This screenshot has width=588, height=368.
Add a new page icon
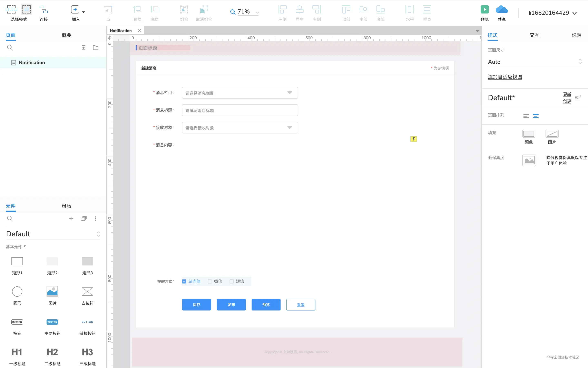pyautogui.click(x=83, y=47)
